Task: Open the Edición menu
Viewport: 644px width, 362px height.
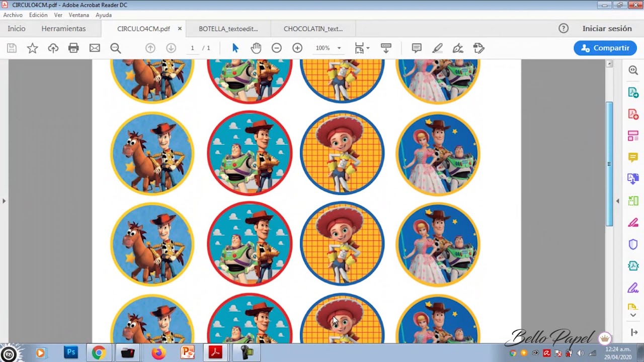Action: (38, 15)
